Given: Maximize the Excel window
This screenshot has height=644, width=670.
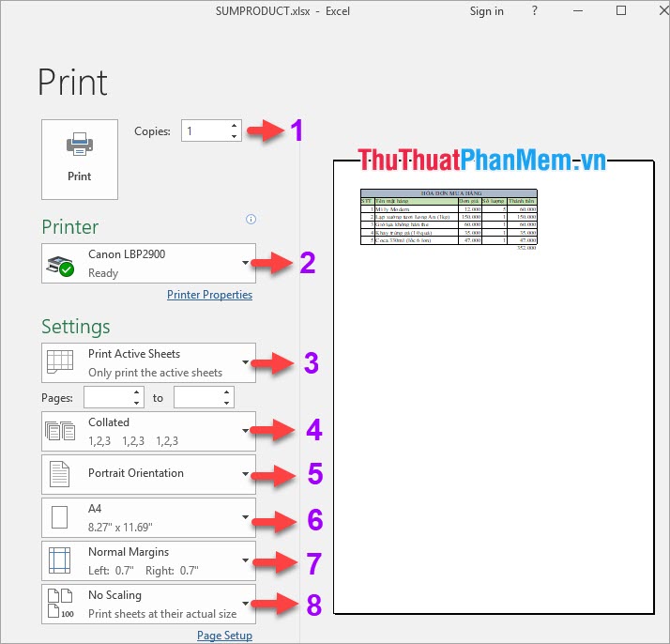Looking at the screenshot, I should (621, 10).
